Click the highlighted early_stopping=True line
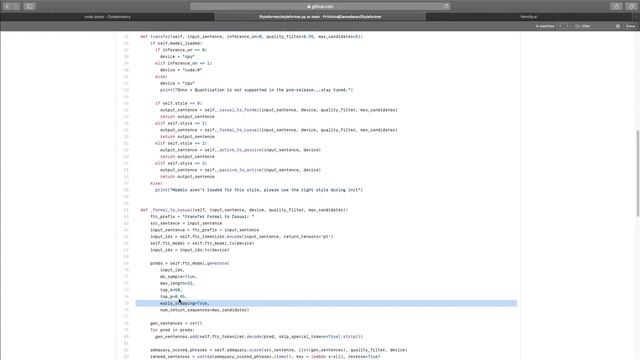The height and width of the screenshot is (360, 640). click(x=326, y=303)
